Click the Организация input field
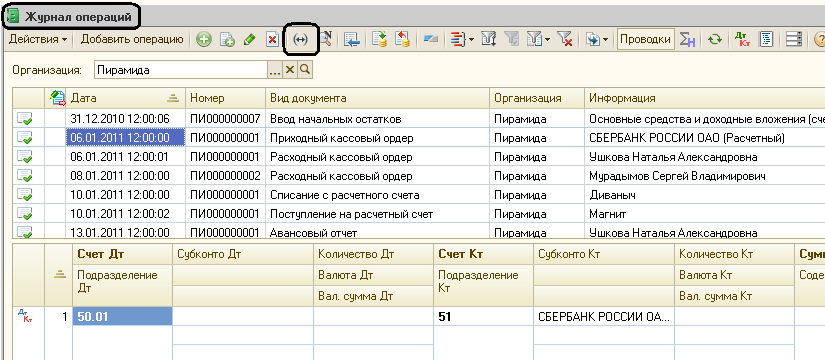The image size is (825, 360). point(182,70)
